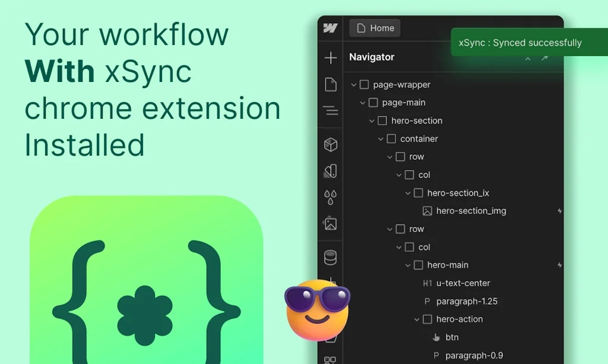Open the Navigator list icon
The height and width of the screenshot is (364, 608).
[x=331, y=110]
